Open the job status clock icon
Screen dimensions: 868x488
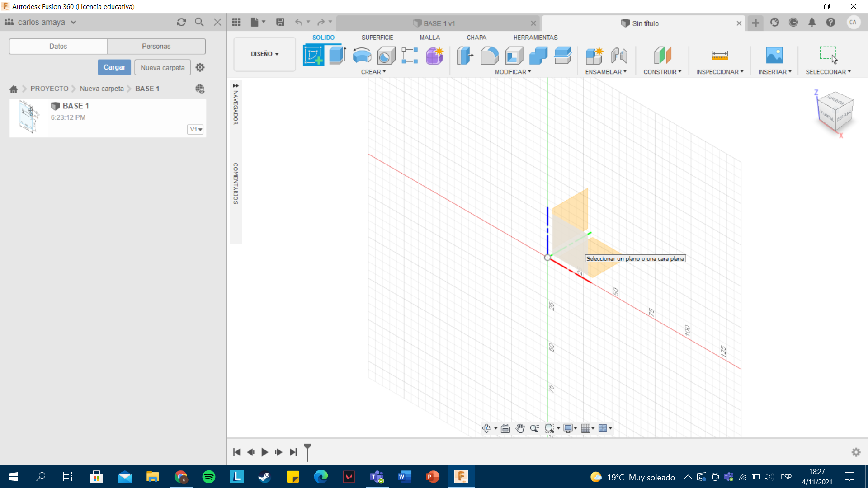[x=793, y=22]
